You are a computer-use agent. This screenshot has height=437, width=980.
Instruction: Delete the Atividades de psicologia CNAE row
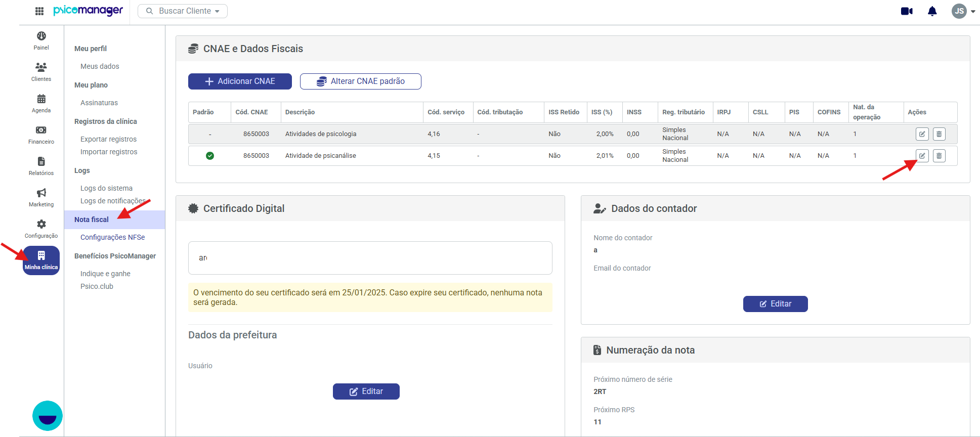click(939, 134)
